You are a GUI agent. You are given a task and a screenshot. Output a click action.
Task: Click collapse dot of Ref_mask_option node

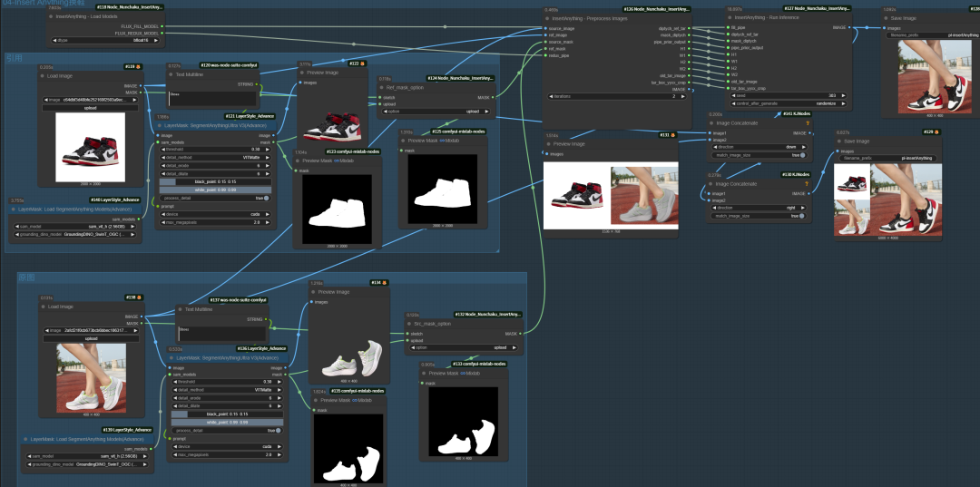379,88
